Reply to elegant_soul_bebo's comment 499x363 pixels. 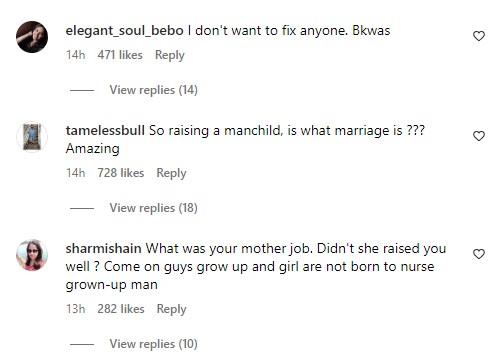pos(170,55)
